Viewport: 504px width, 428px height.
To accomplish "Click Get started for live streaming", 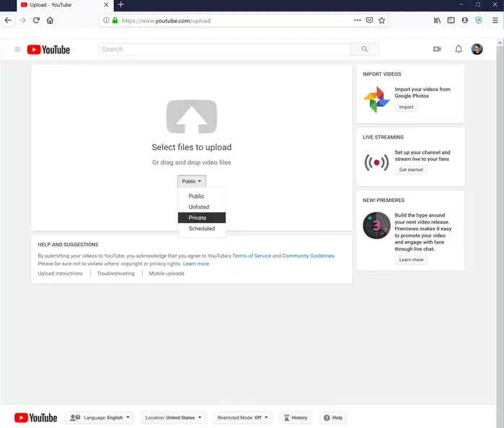I will click(411, 170).
